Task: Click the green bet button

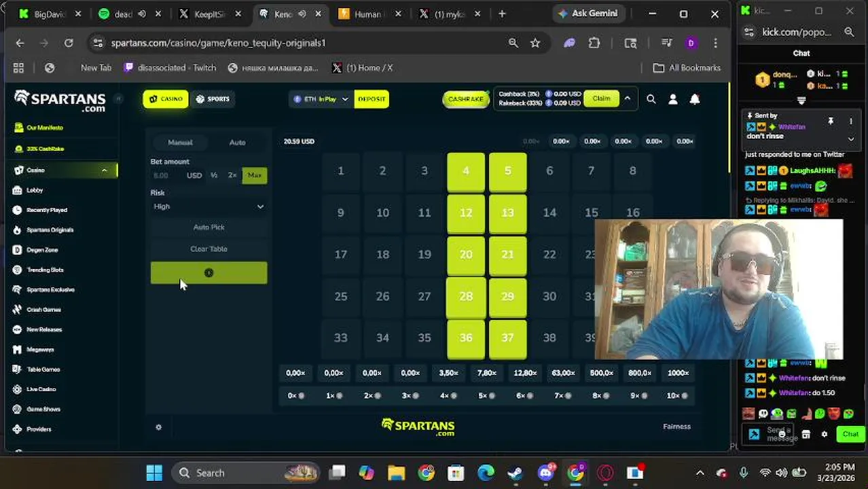Action: pos(209,273)
